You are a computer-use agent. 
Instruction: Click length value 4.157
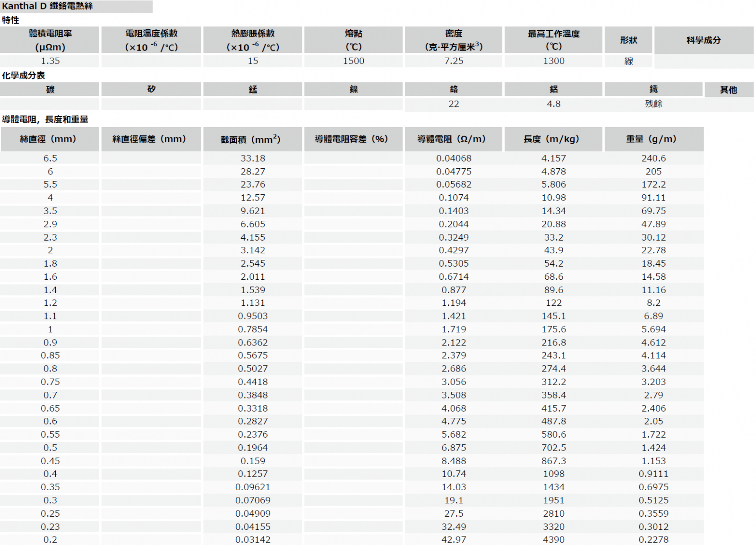(x=554, y=158)
